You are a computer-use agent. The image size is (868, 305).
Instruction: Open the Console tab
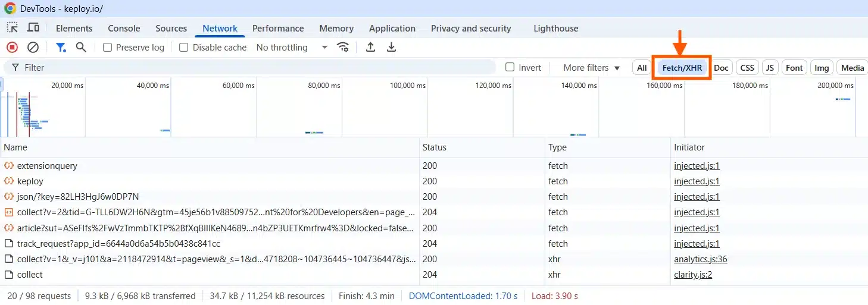click(x=124, y=28)
